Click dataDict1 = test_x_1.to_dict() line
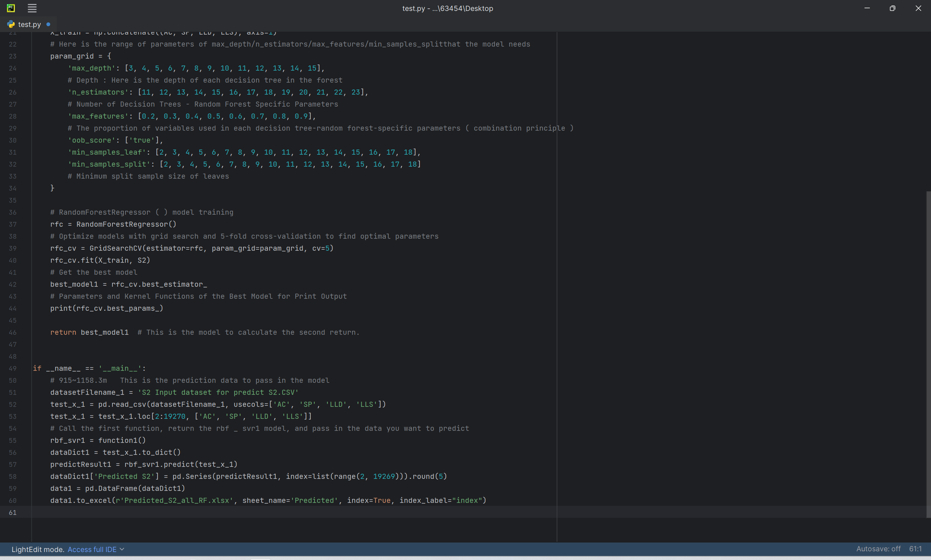Screen dimensions: 931x560 115,452
